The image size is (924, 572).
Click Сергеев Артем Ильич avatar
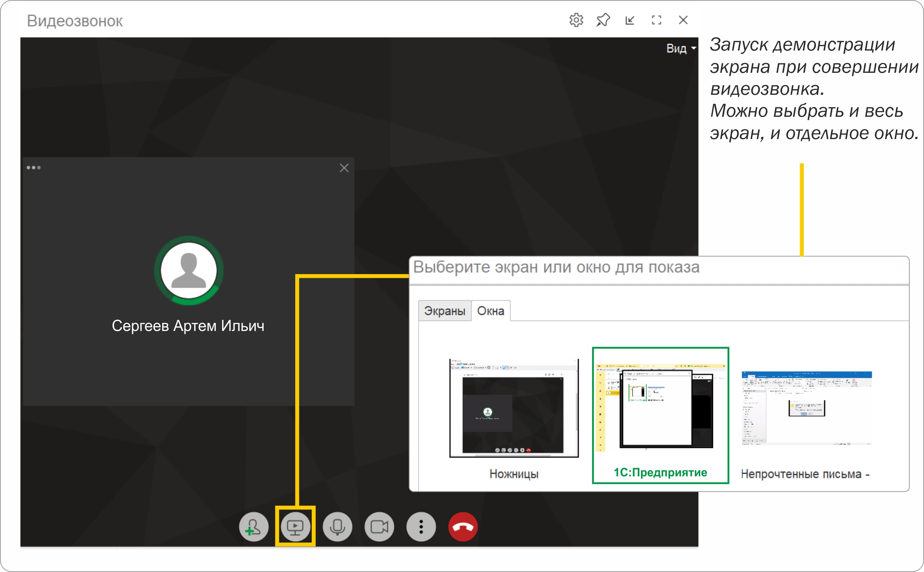tap(189, 270)
